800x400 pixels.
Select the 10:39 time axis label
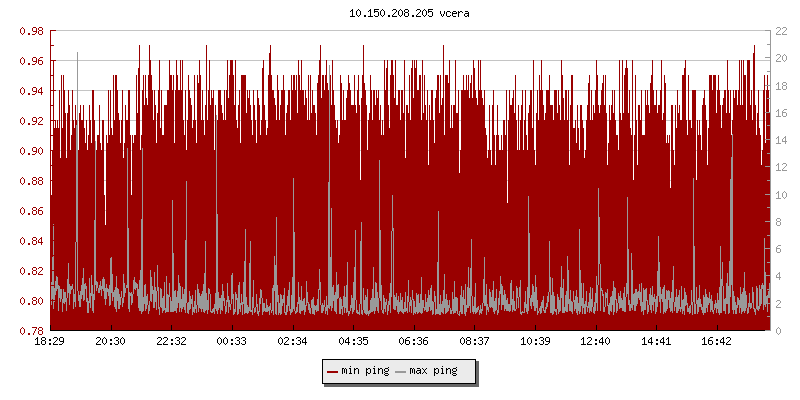pos(535,342)
